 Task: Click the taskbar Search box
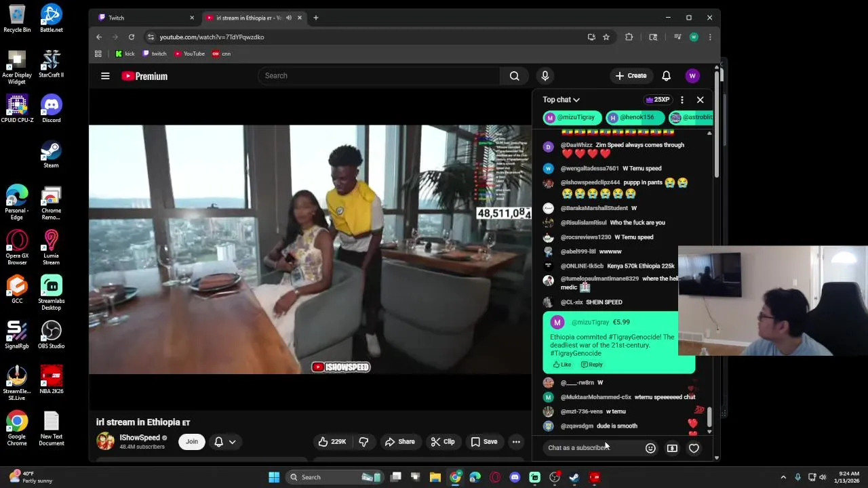coord(336,477)
